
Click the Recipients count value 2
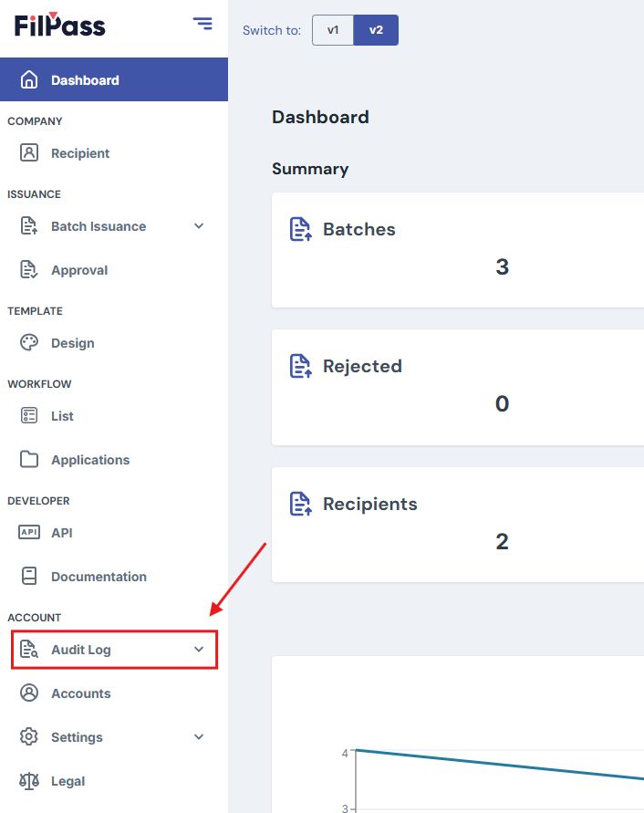502,541
